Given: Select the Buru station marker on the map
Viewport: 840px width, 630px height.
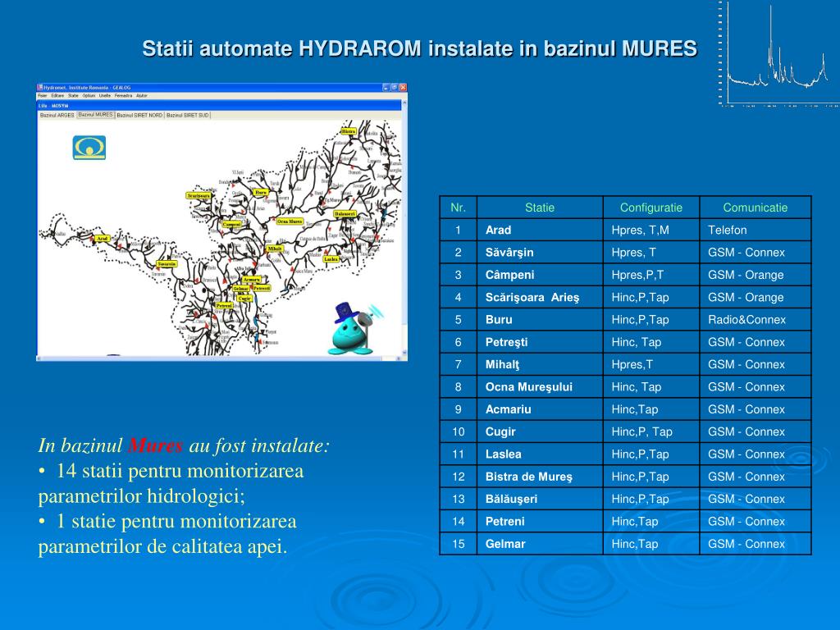Looking at the screenshot, I should [x=260, y=192].
